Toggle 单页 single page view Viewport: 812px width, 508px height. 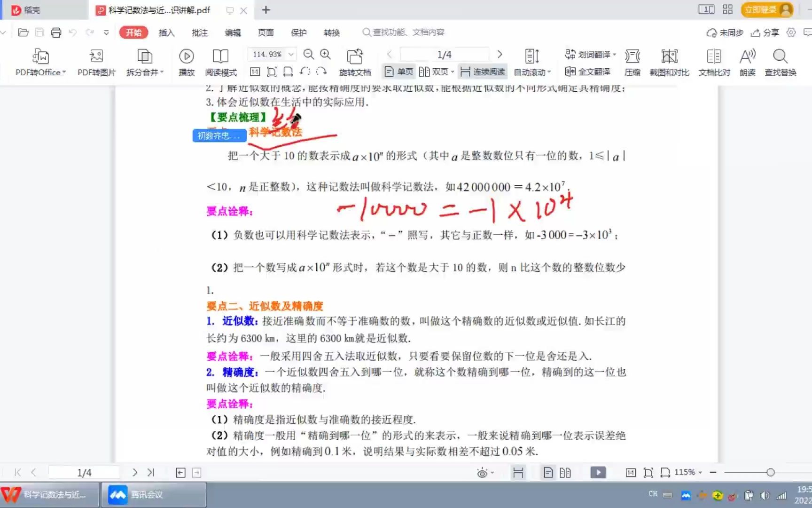point(399,71)
